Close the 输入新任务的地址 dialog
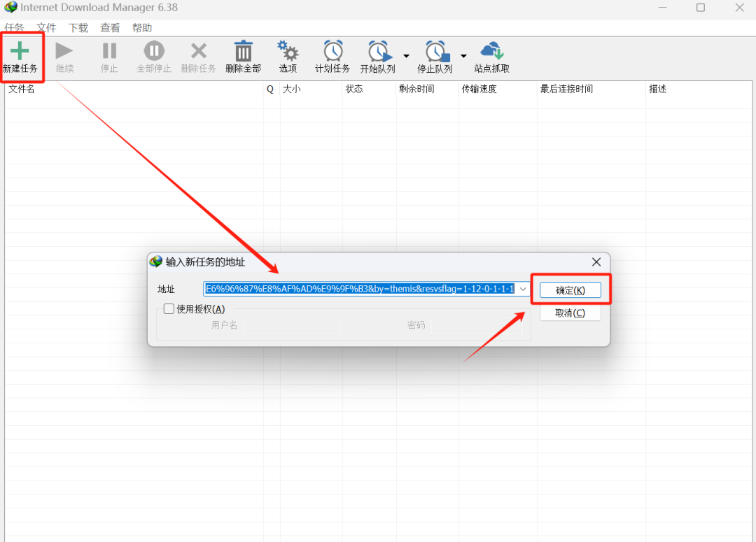The width and height of the screenshot is (756, 542). [596, 262]
